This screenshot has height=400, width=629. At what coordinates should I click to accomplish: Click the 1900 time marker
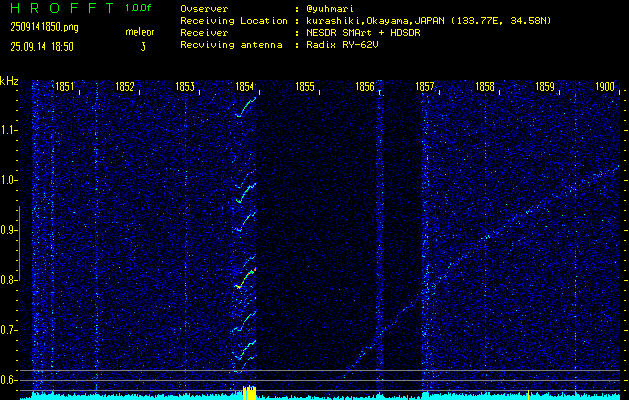tap(605, 86)
